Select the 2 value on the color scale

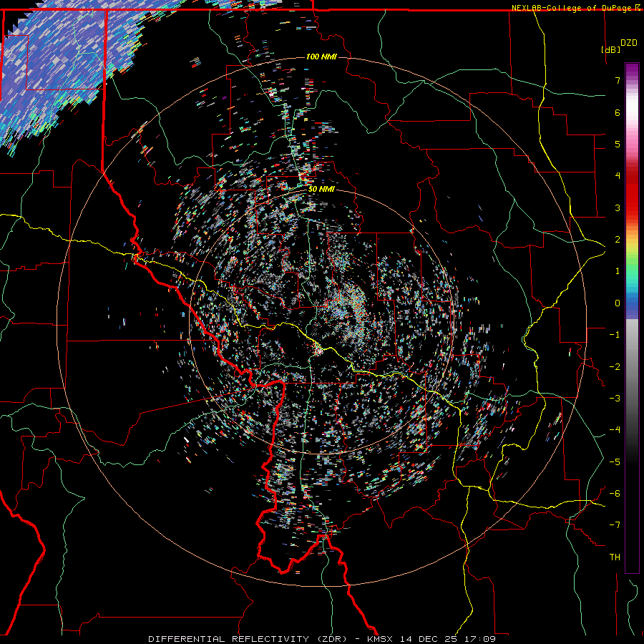[618, 240]
